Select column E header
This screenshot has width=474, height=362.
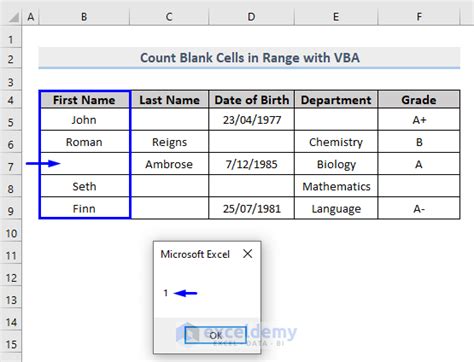336,17
